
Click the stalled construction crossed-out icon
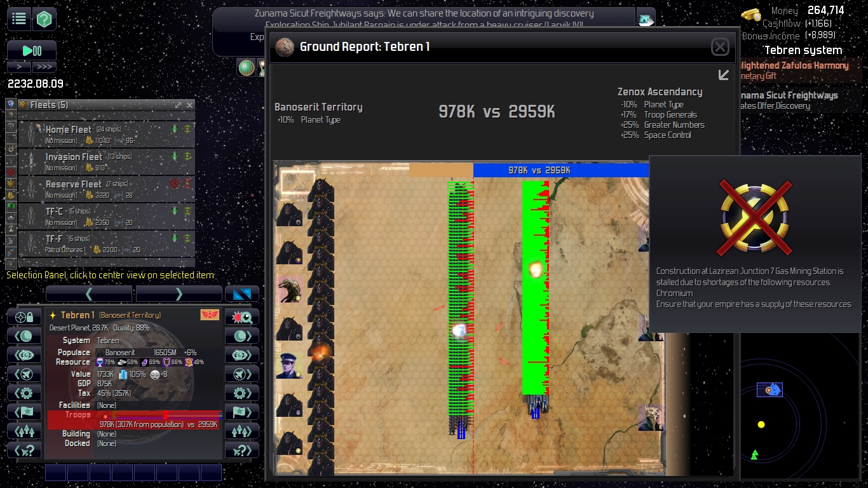756,217
